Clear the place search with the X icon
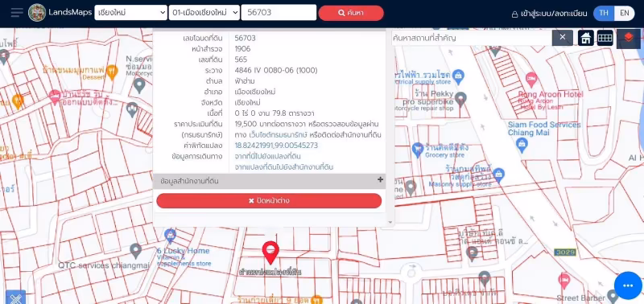Viewport: 644px width, 304px height. click(562, 38)
